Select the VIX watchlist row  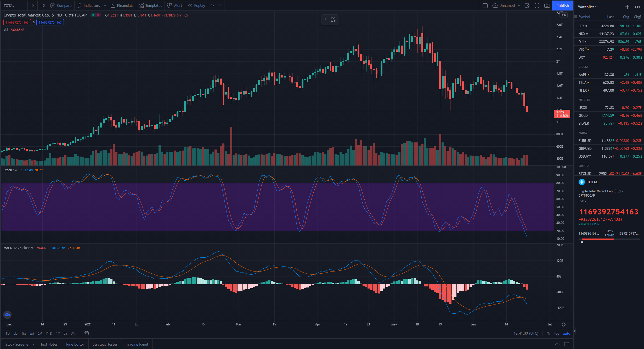click(x=609, y=49)
